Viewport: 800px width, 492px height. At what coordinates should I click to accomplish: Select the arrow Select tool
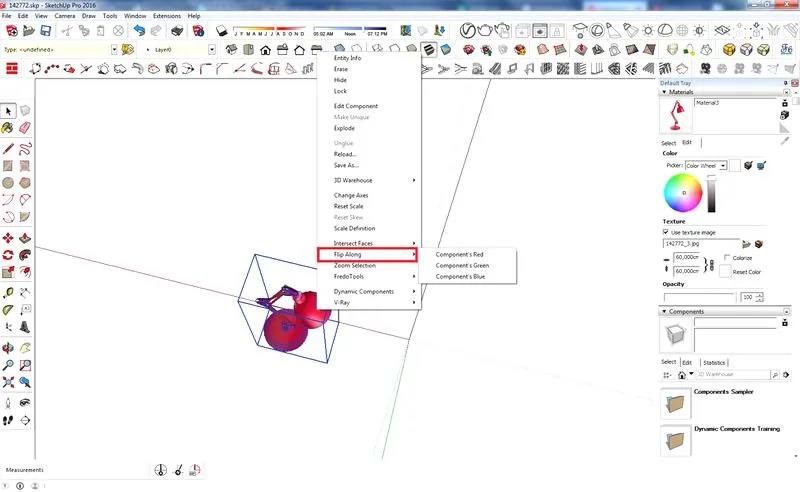coord(8,111)
